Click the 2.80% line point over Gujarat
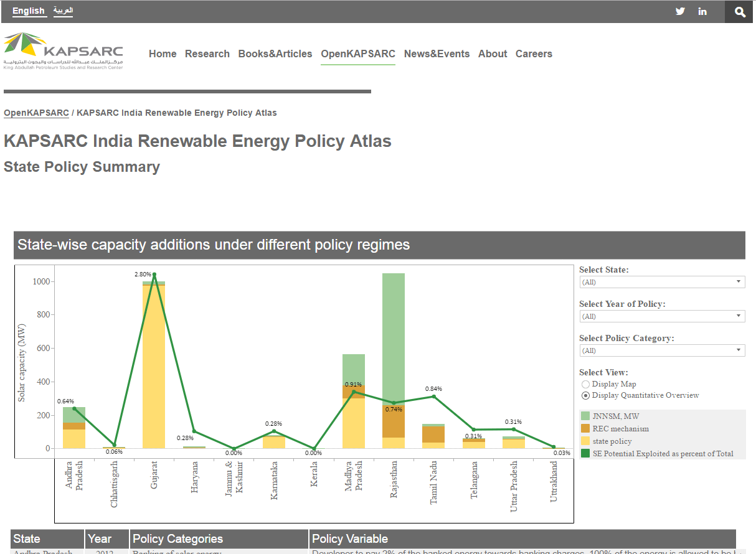Screen dimensions: 756x554 tap(154, 275)
